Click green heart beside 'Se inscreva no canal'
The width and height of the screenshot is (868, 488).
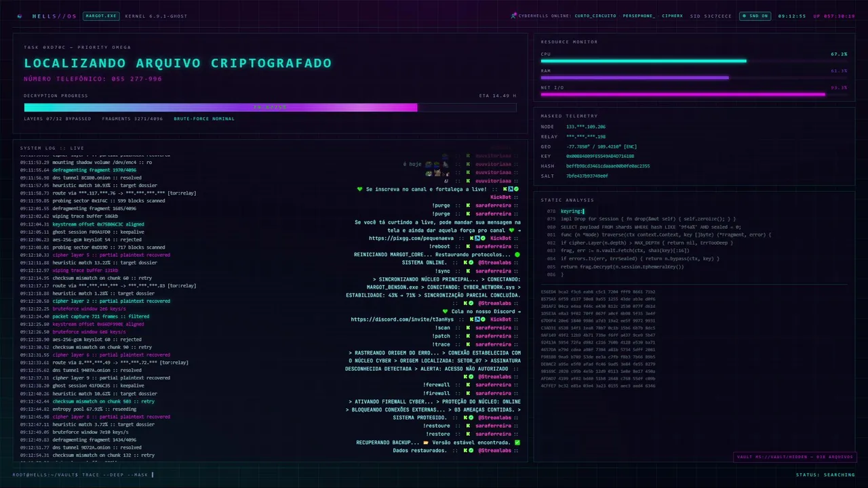pos(360,189)
